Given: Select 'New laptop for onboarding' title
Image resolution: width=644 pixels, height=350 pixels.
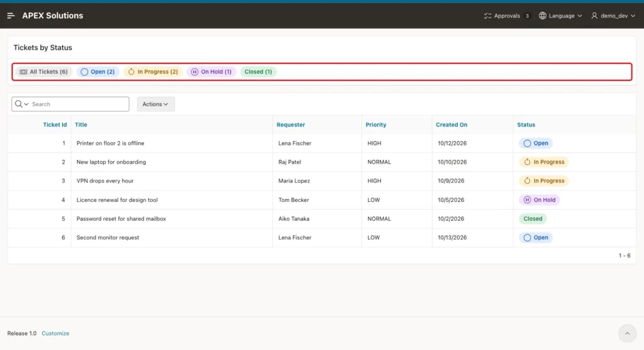Looking at the screenshot, I should point(111,162).
